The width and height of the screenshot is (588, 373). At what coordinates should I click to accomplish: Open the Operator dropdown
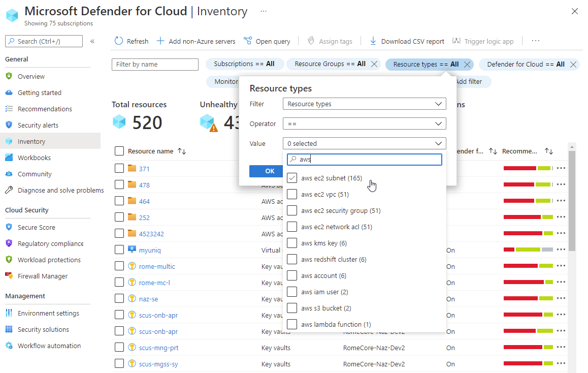pyautogui.click(x=364, y=123)
